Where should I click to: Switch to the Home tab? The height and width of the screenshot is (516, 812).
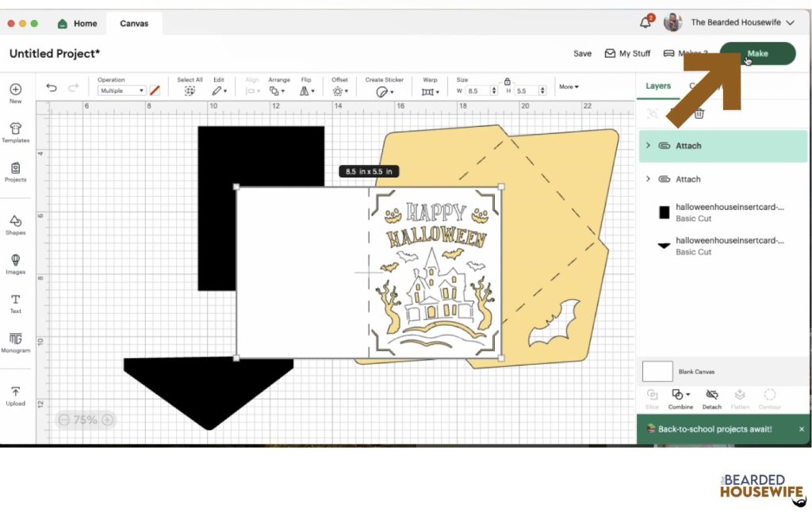pyautogui.click(x=77, y=23)
